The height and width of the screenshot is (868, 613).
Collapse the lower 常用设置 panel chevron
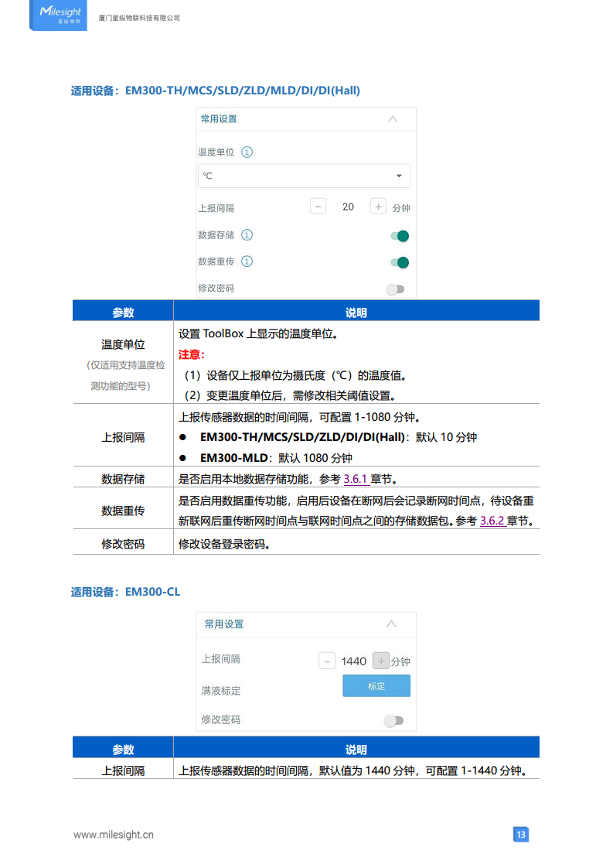tap(392, 624)
